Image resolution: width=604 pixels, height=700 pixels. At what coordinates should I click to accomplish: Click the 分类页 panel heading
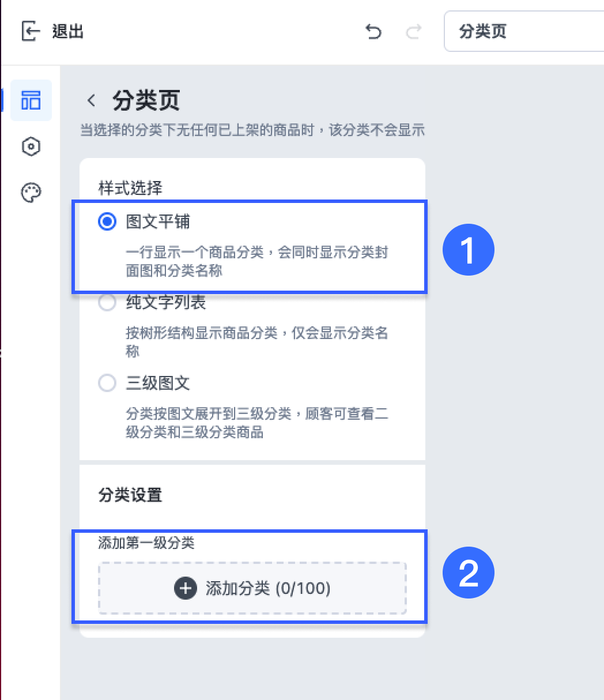pos(146,100)
